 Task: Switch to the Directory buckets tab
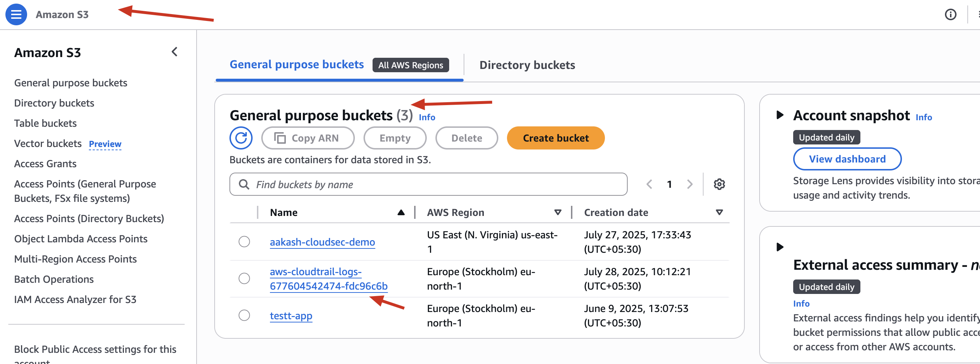(527, 65)
